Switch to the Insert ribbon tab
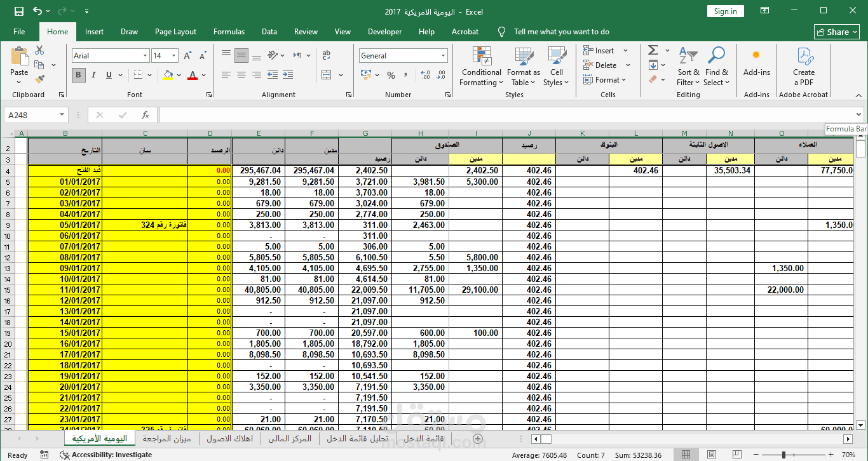The height and width of the screenshot is (461, 868). (x=94, y=32)
